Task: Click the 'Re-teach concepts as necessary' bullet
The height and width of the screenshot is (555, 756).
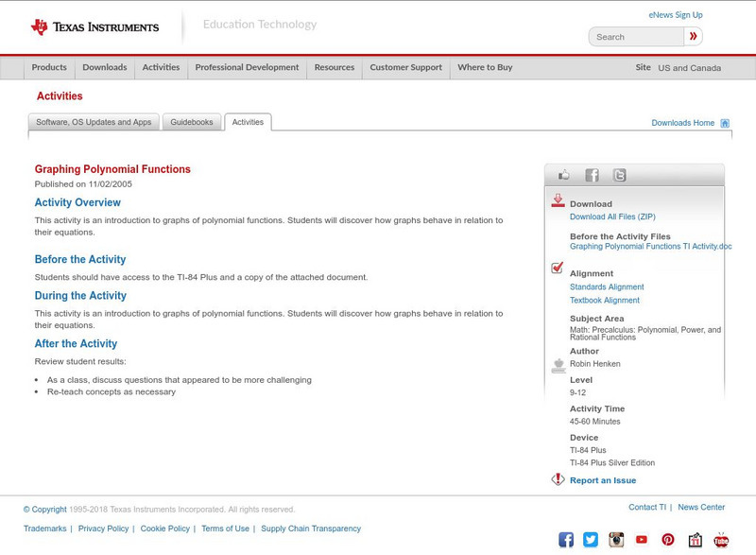Action: [112, 391]
